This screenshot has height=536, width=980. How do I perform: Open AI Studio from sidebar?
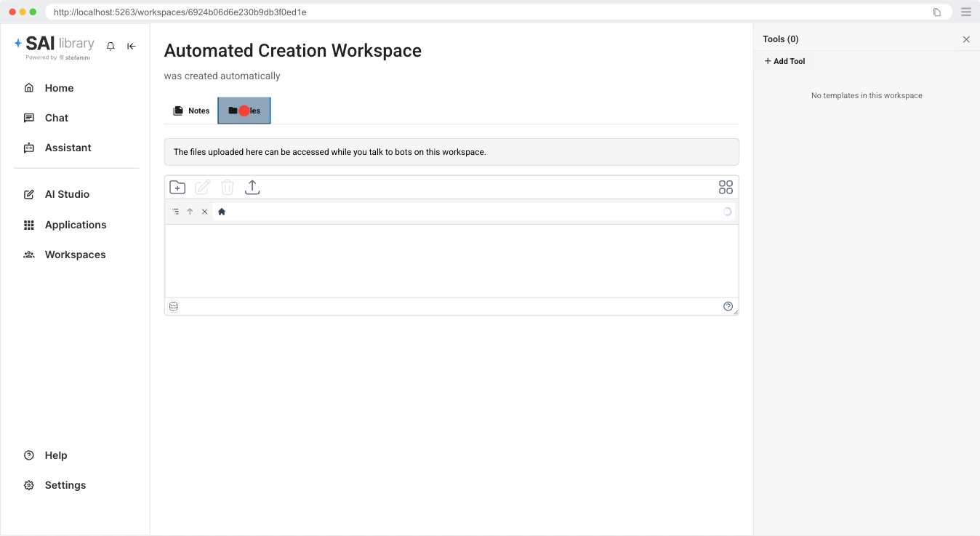click(67, 194)
